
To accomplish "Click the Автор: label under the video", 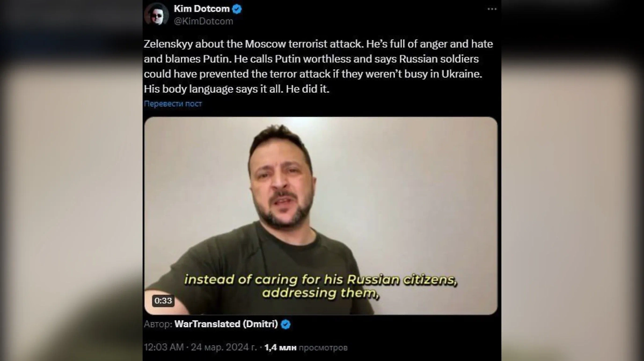I will click(x=158, y=324).
